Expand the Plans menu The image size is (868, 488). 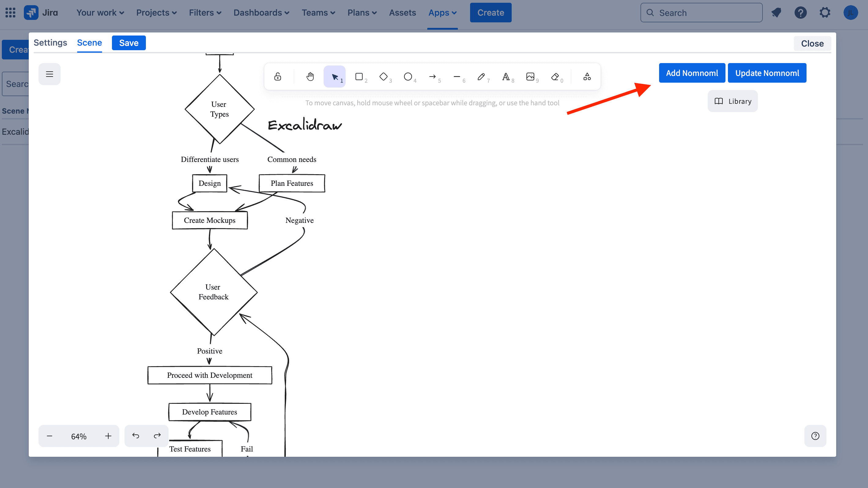tap(362, 13)
